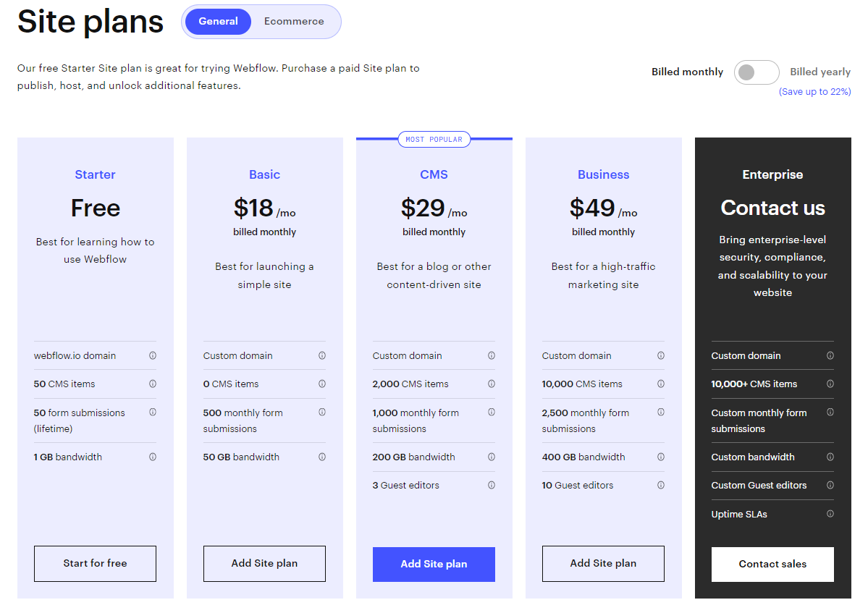The width and height of the screenshot is (868, 613).
Task: Click info icon beside Business 10 Guest editors
Action: [x=661, y=485]
